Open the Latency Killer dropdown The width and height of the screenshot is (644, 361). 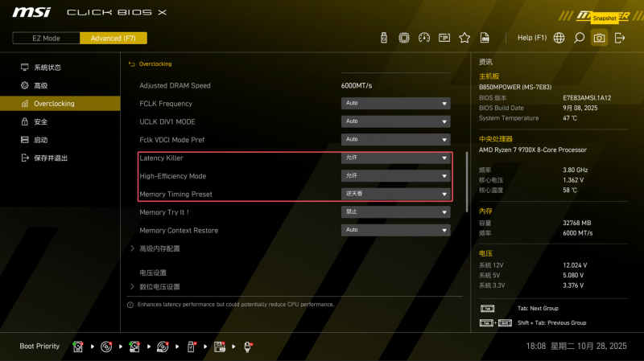[395, 158]
